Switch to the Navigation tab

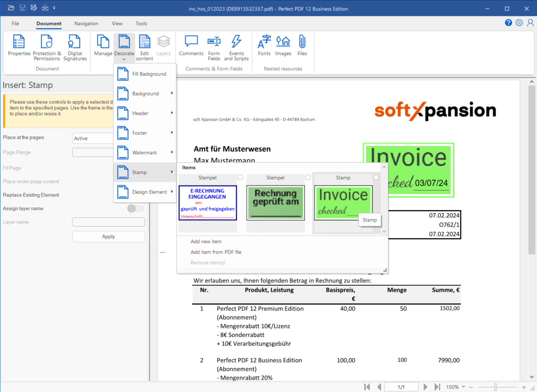(86, 24)
